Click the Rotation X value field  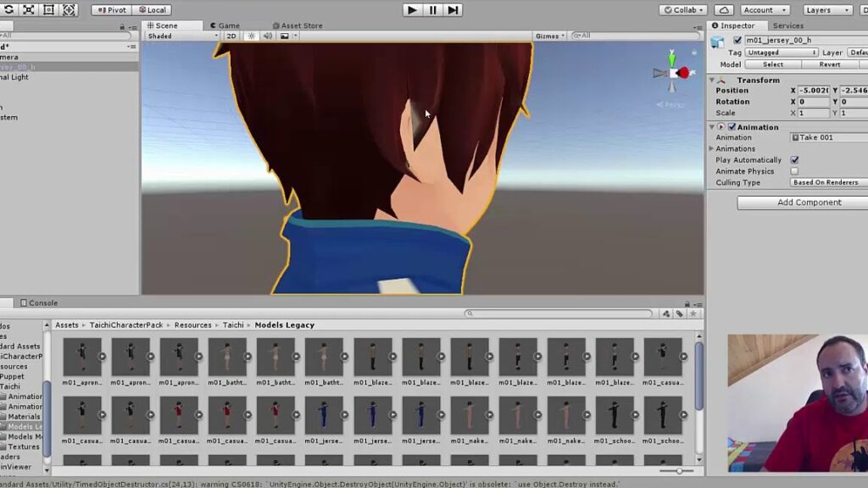pyautogui.click(x=814, y=102)
